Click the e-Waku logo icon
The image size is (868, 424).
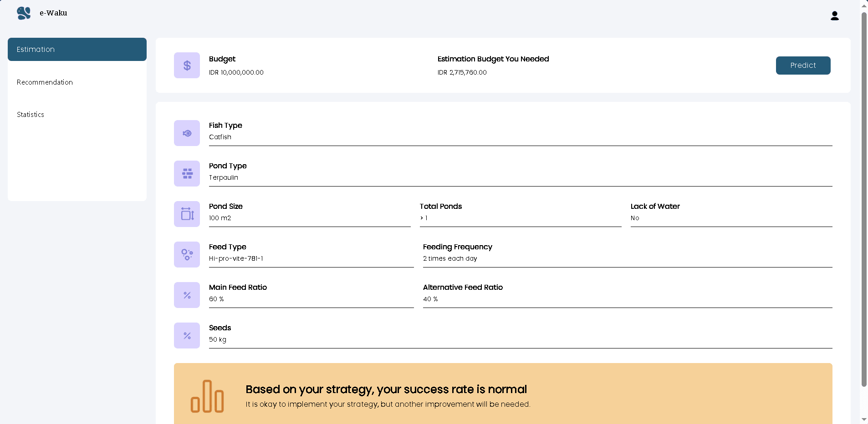click(x=24, y=13)
